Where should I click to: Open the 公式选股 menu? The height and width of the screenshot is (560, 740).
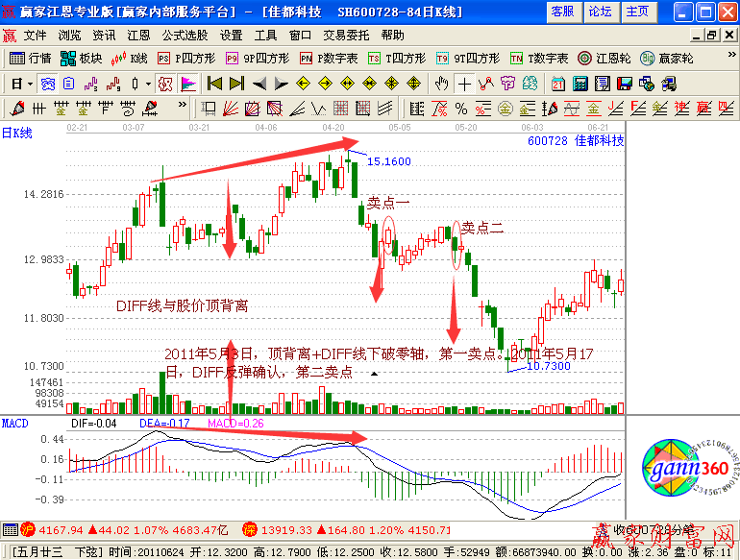coord(185,35)
